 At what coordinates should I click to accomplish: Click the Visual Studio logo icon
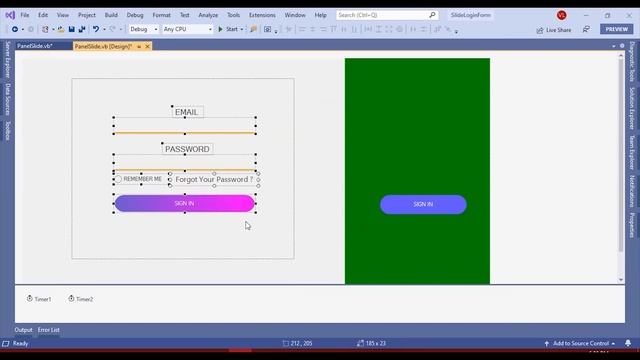[10, 15]
